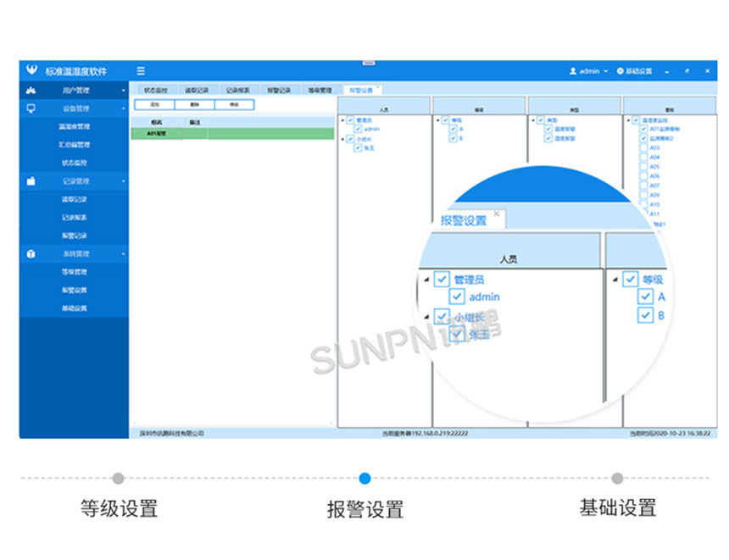729x560 pixels.
Task: Click the 修改 modify button
Action: coord(232,103)
